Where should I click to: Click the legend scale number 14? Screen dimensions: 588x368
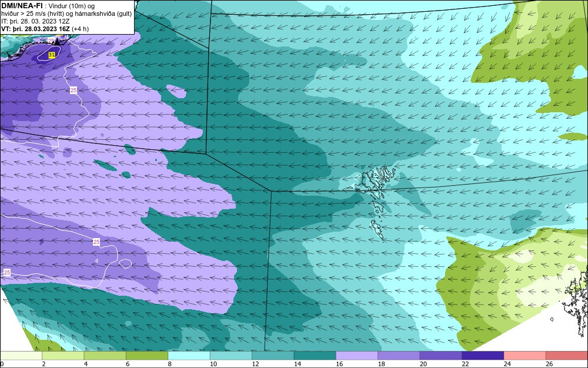298,364
